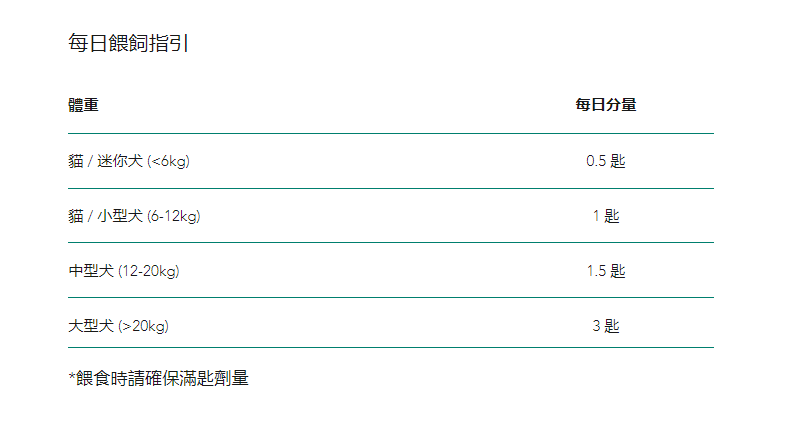The image size is (787, 441).
Task: Click 貓 in the 小型犬 row
Action: (x=76, y=216)
